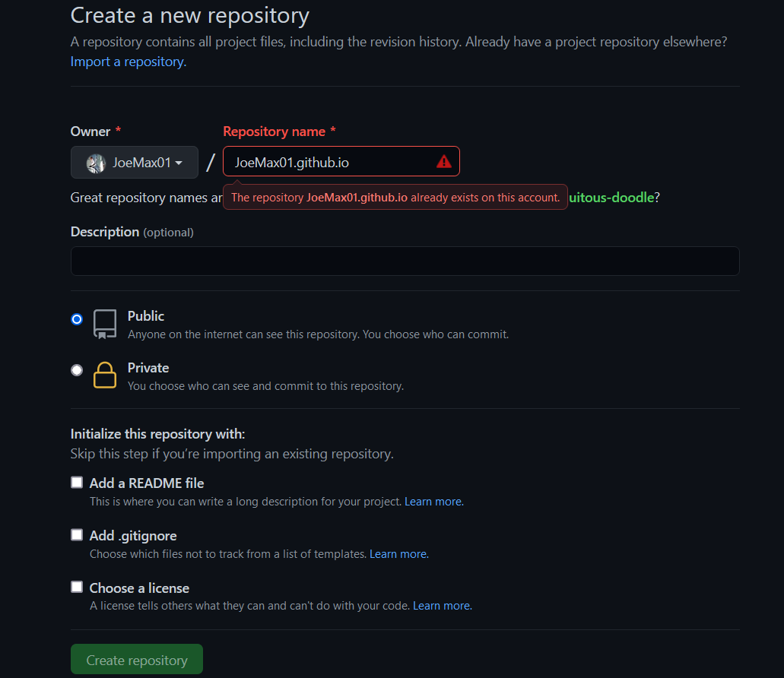Click the red warning triangle icon
The height and width of the screenshot is (678, 784).
tap(443, 161)
